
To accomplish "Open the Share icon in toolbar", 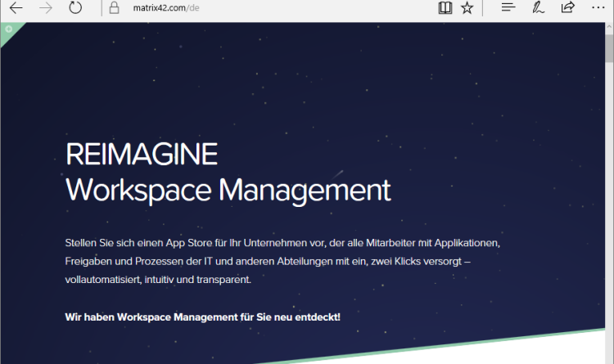I will (x=567, y=8).
